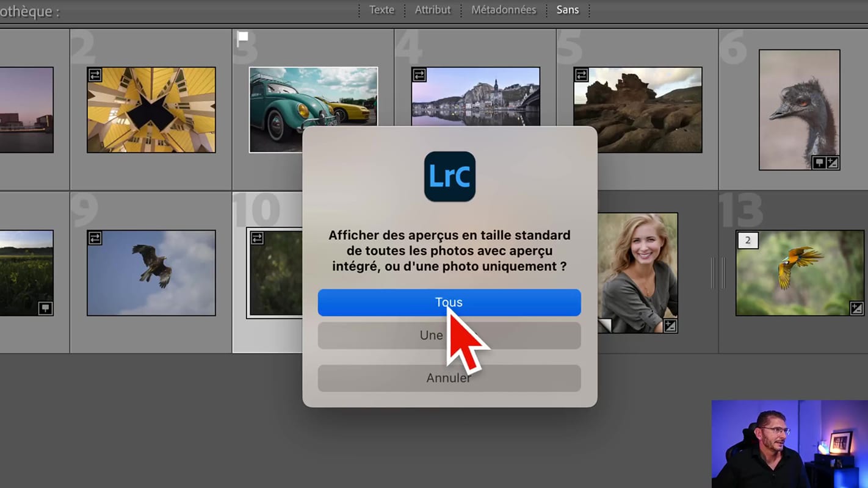Click the Tous button in the dialog
The image size is (868, 488).
pos(449,303)
